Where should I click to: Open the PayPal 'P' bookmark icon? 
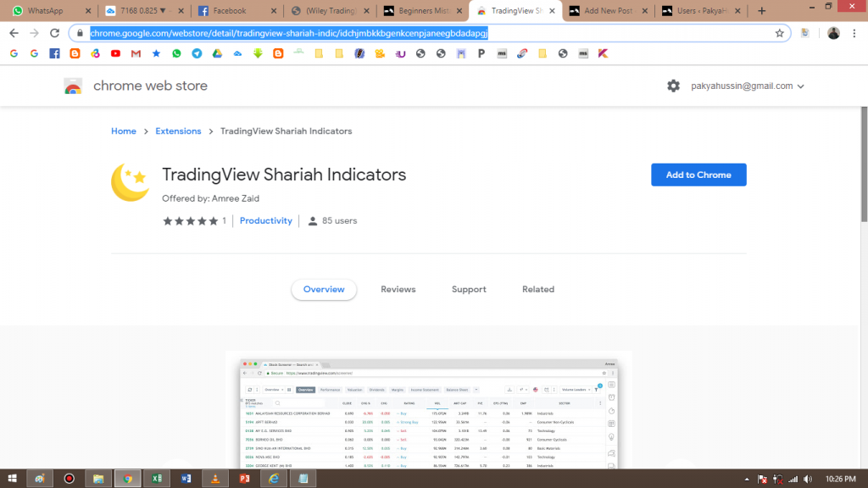(481, 53)
